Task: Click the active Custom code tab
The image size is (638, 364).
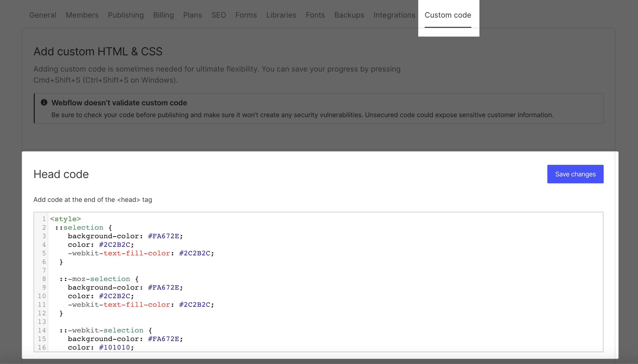Action: click(x=448, y=15)
